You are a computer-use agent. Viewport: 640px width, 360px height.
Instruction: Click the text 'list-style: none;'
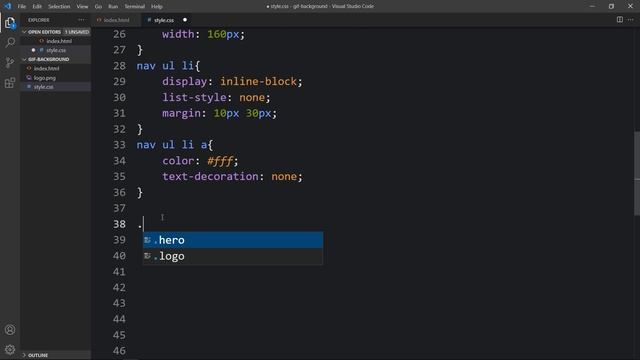point(216,98)
